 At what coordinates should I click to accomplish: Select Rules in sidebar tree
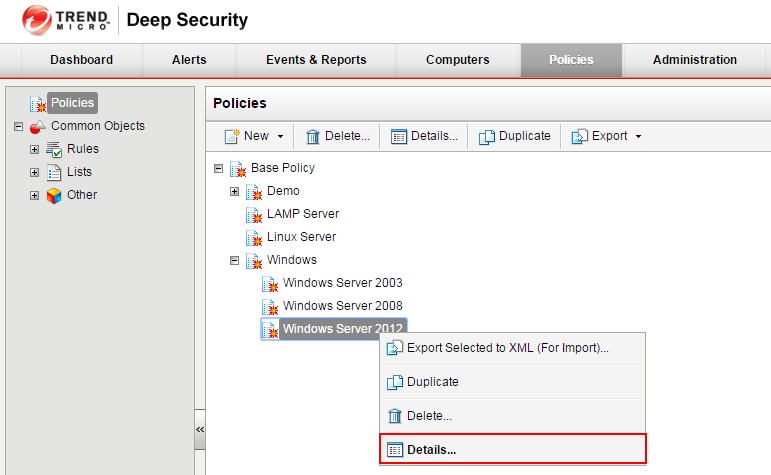(83, 148)
